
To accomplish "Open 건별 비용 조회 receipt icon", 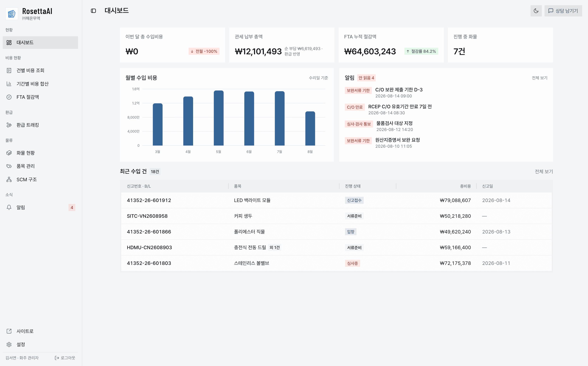I will pos(9,70).
